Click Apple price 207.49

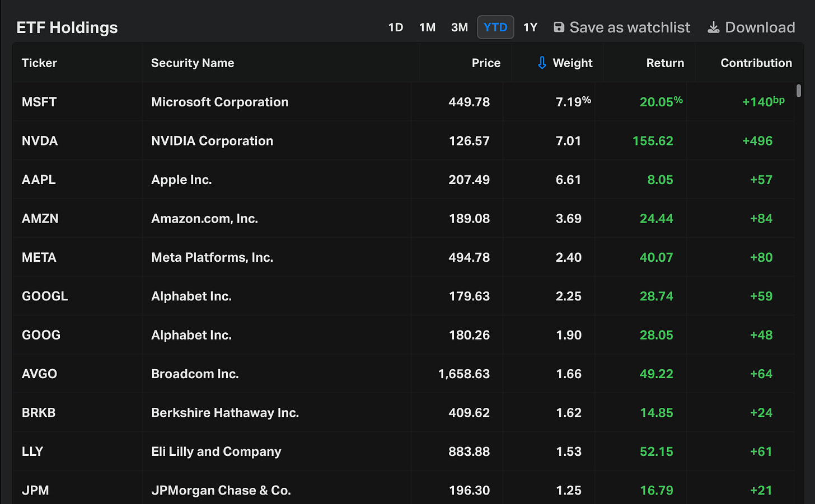pyautogui.click(x=469, y=180)
